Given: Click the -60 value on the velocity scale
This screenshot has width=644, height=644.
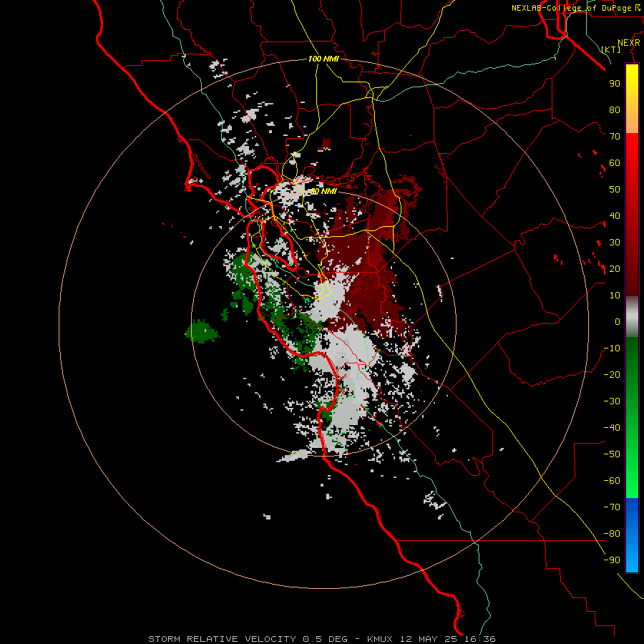Looking at the screenshot, I should point(612,481).
